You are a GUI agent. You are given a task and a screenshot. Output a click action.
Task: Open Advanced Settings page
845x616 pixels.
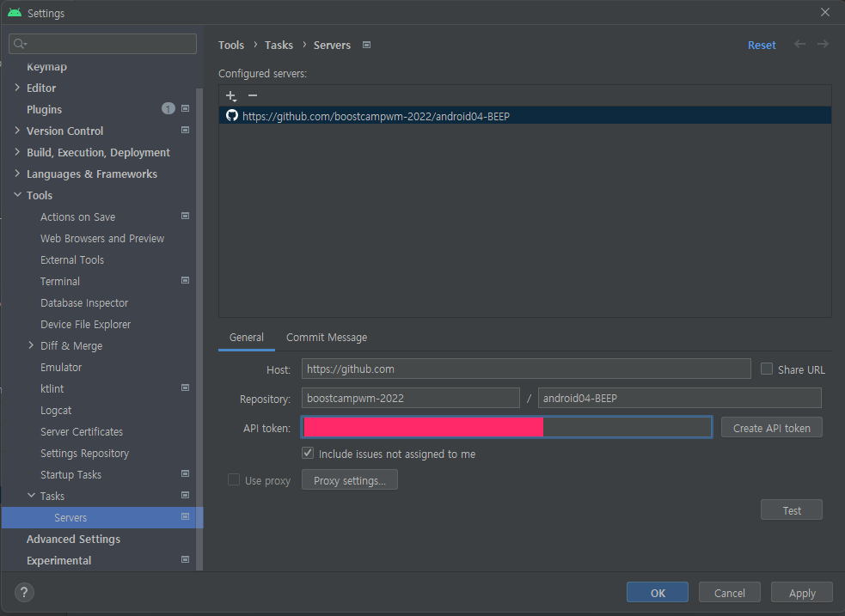point(73,539)
